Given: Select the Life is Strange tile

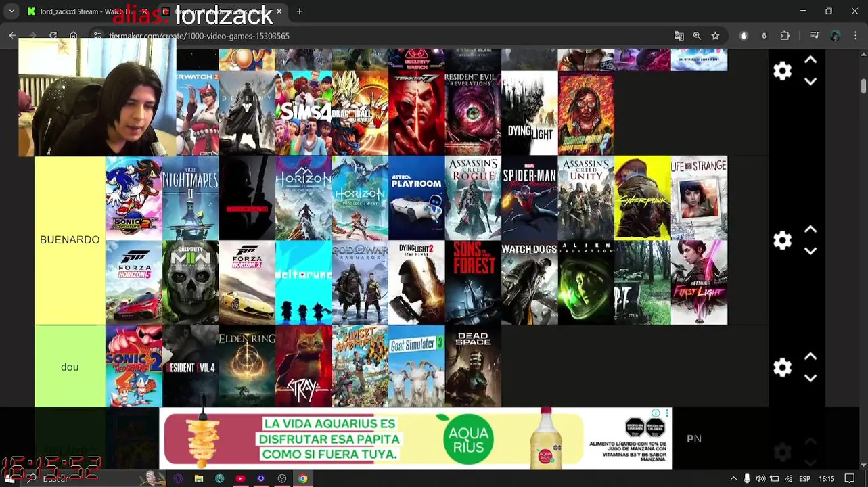Looking at the screenshot, I should point(699,198).
